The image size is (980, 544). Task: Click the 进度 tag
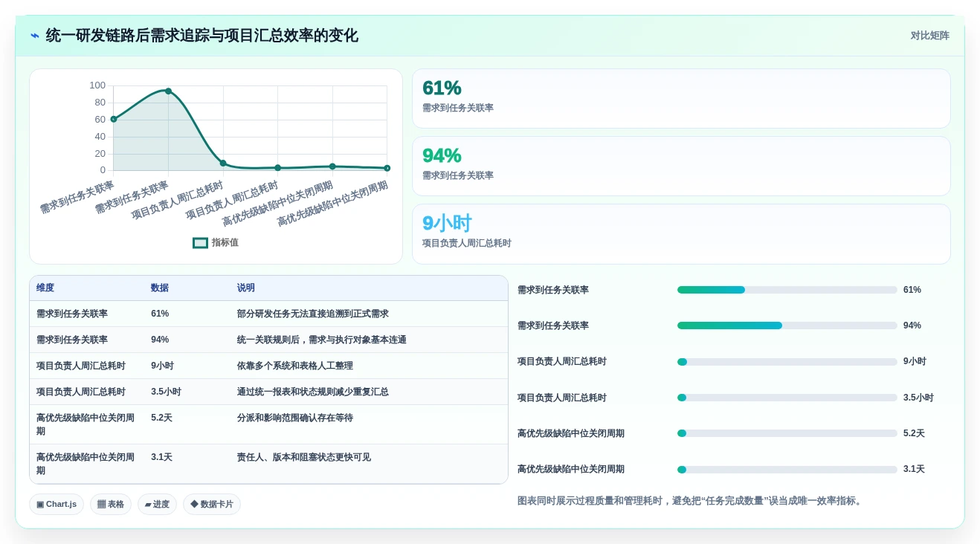point(157,504)
